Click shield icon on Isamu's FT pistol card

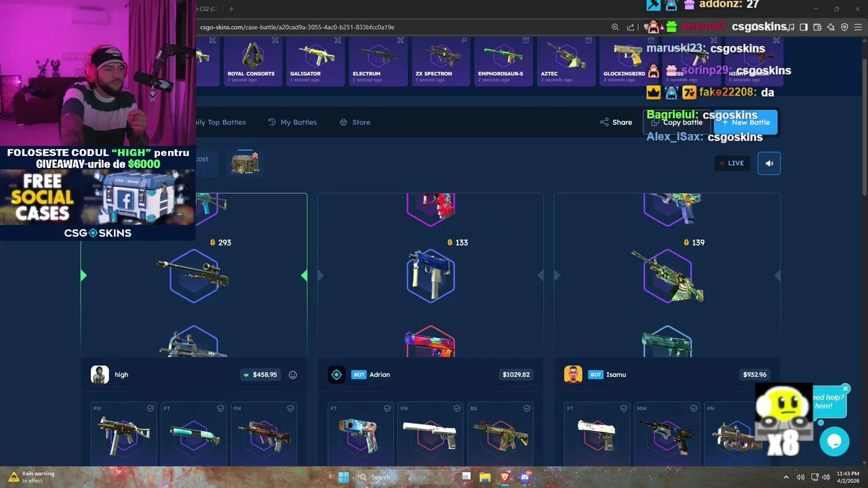tap(623, 409)
